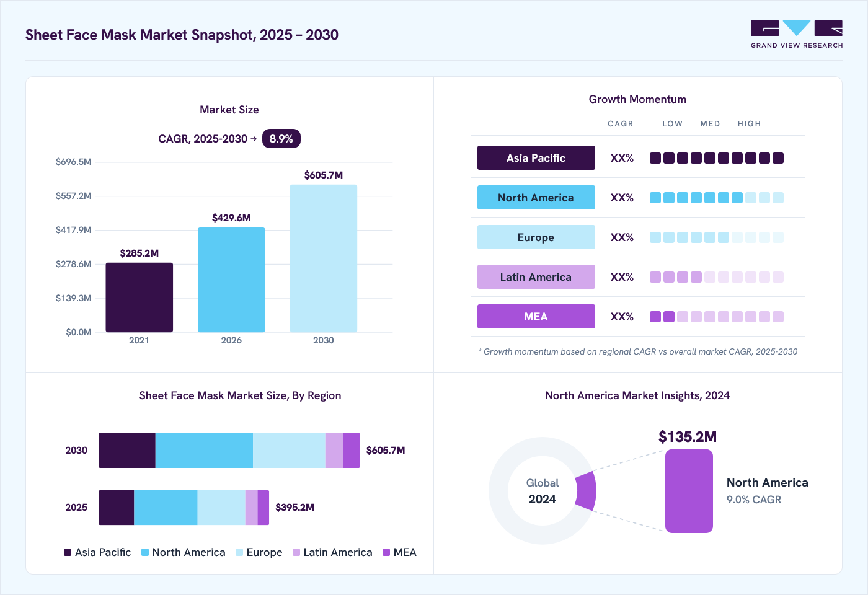Click the CAGR column header
The image size is (868, 595).
tap(621, 124)
